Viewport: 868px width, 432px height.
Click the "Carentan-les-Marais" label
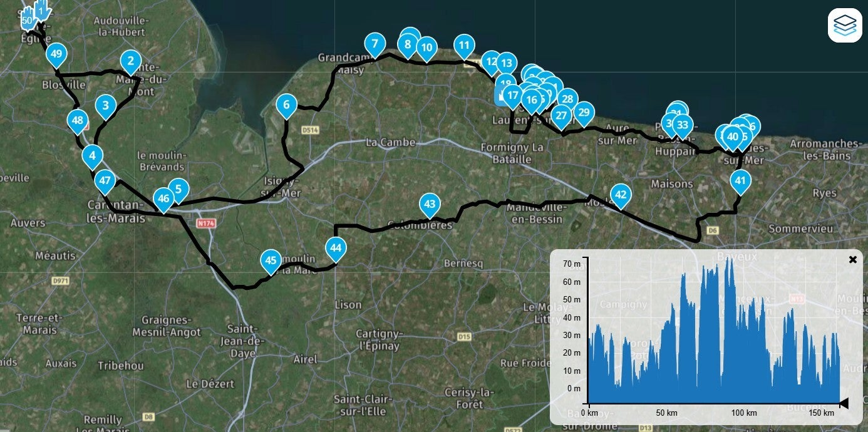[116, 210]
